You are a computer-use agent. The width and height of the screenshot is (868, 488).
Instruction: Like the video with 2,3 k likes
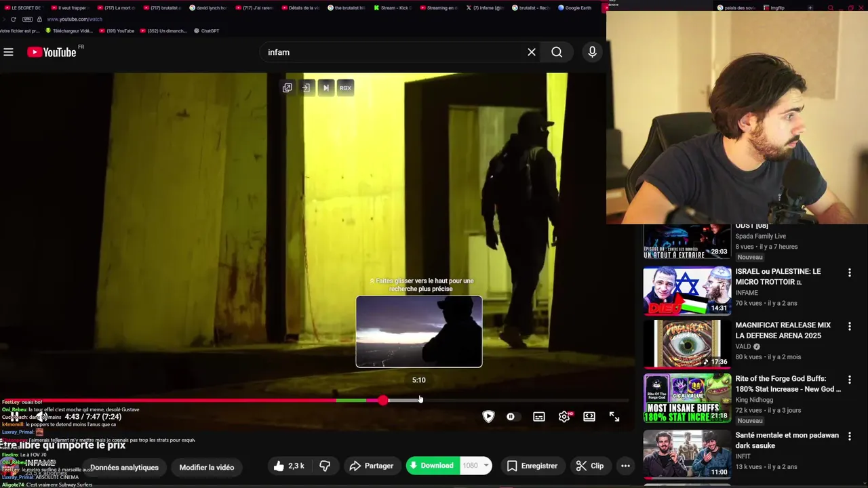pos(289,466)
